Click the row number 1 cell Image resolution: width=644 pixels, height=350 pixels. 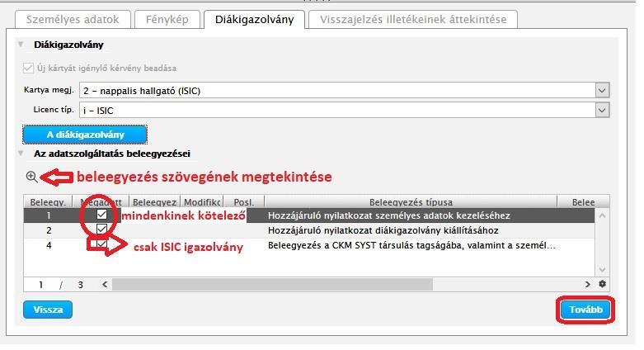pos(49,215)
